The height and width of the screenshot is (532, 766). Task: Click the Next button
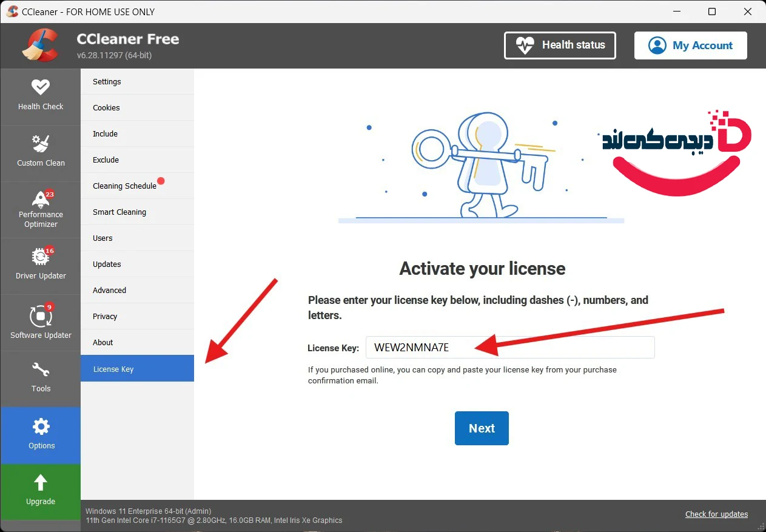pyautogui.click(x=482, y=428)
